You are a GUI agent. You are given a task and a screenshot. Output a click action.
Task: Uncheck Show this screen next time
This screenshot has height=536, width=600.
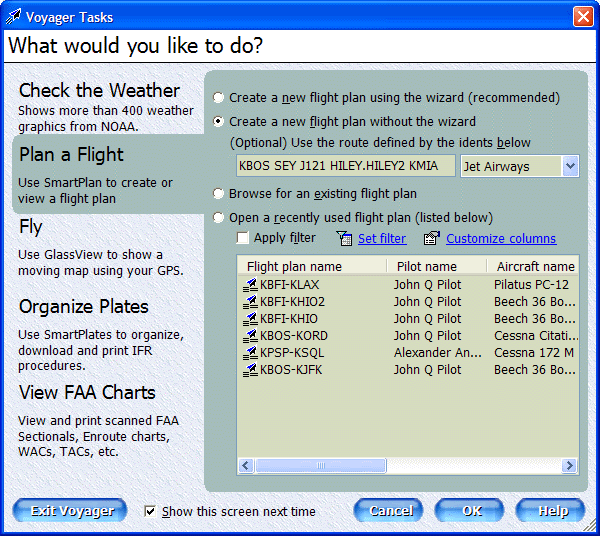coord(150,511)
